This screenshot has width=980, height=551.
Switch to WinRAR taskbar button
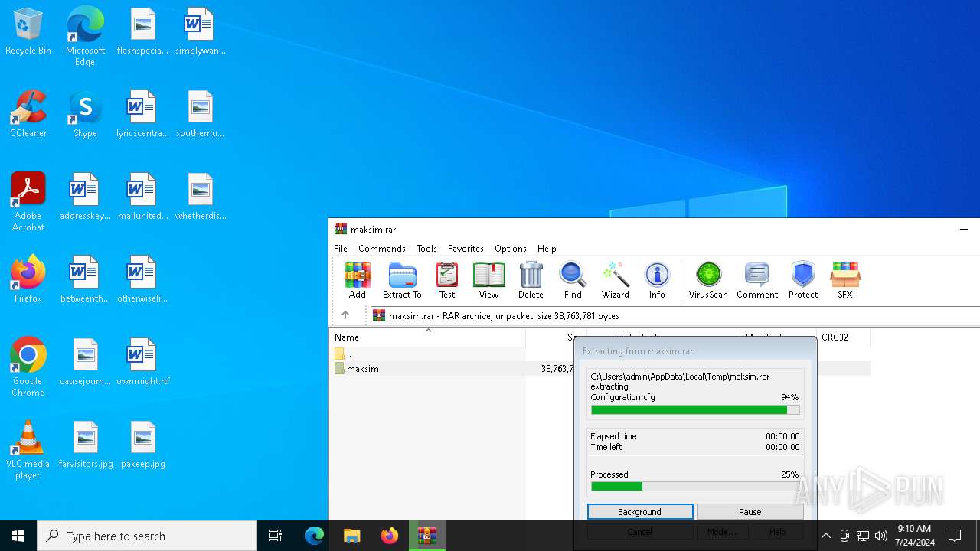pos(427,536)
